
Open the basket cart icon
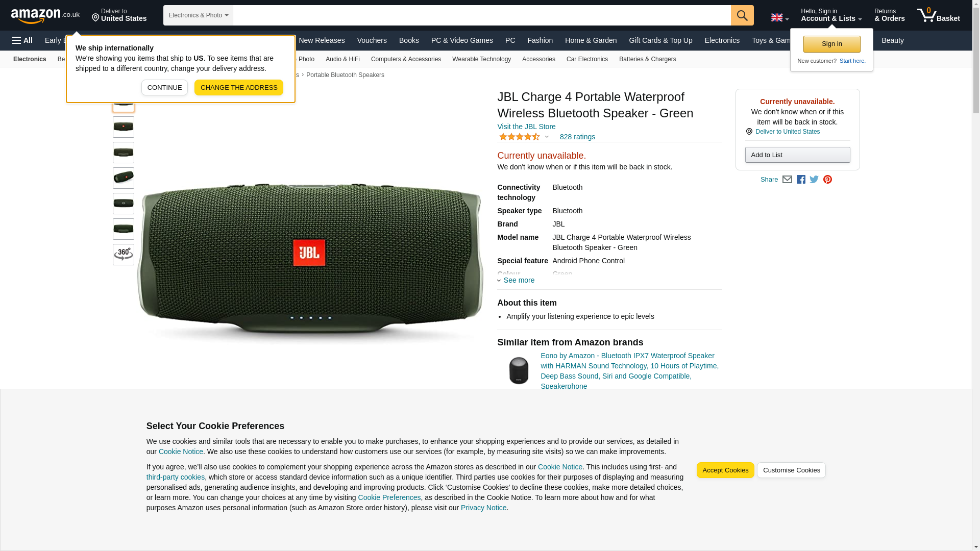click(x=938, y=15)
